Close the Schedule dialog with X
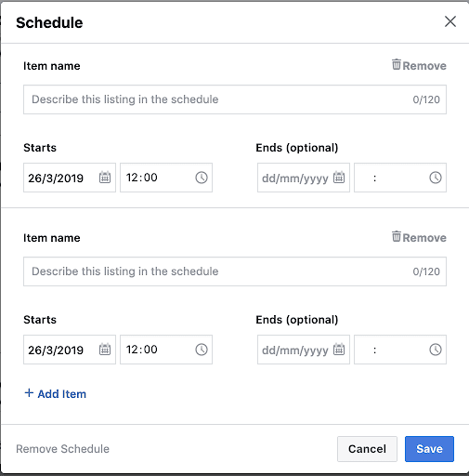Viewport: 469px width, 476px height. (450, 21)
